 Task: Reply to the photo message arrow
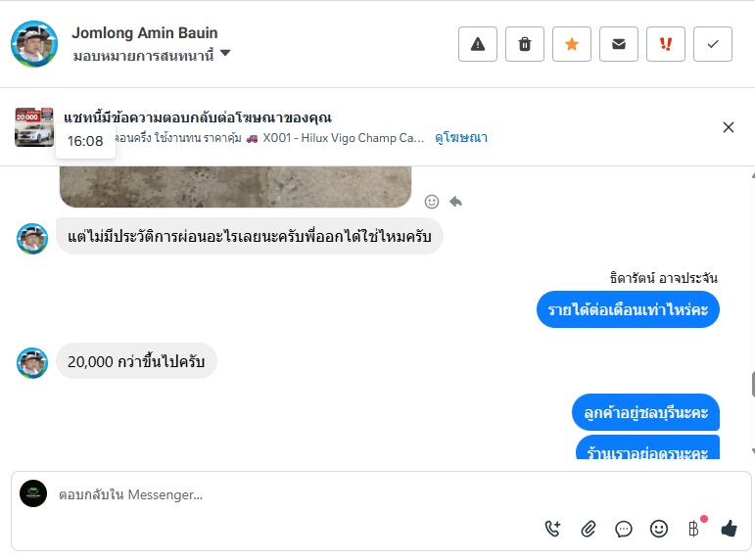coord(455,201)
